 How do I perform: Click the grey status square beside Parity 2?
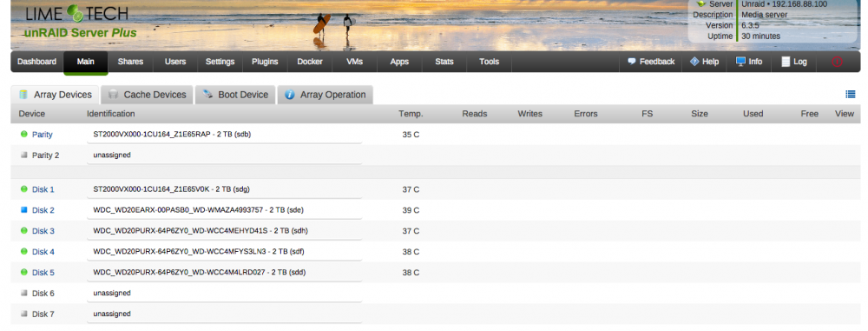[23, 156]
